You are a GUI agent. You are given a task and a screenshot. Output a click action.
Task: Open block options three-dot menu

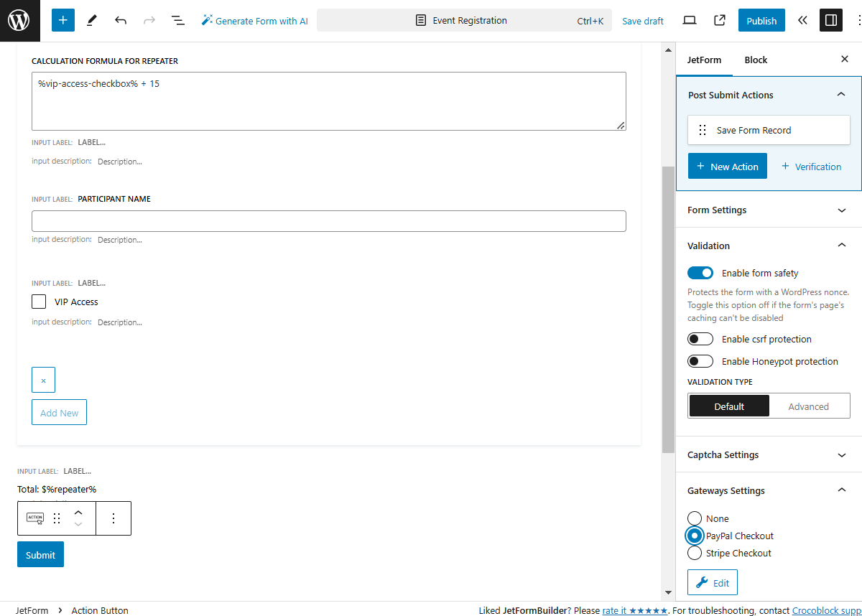[x=113, y=518]
